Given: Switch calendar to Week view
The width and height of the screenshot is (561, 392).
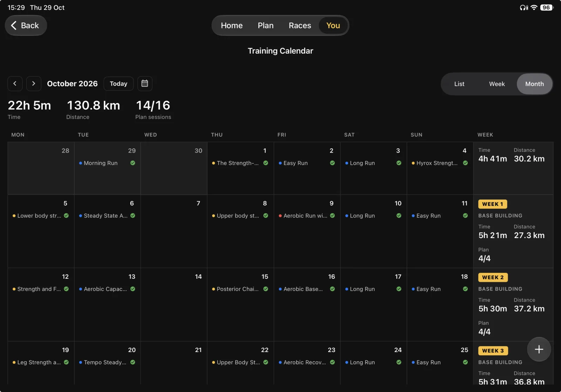Looking at the screenshot, I should tap(497, 84).
